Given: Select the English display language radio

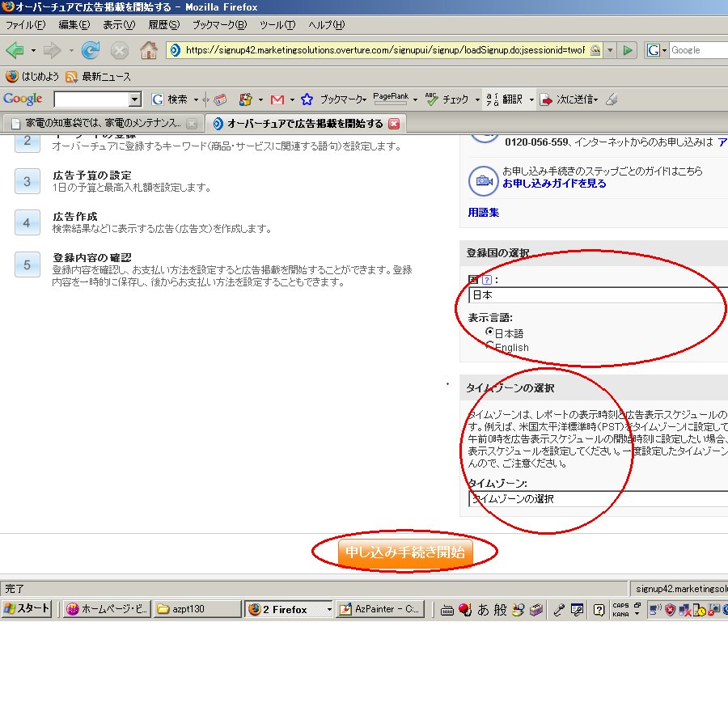Looking at the screenshot, I should click(489, 345).
